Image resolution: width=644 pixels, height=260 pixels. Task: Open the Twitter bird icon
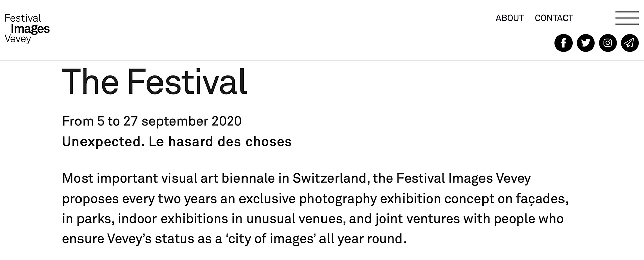click(585, 43)
